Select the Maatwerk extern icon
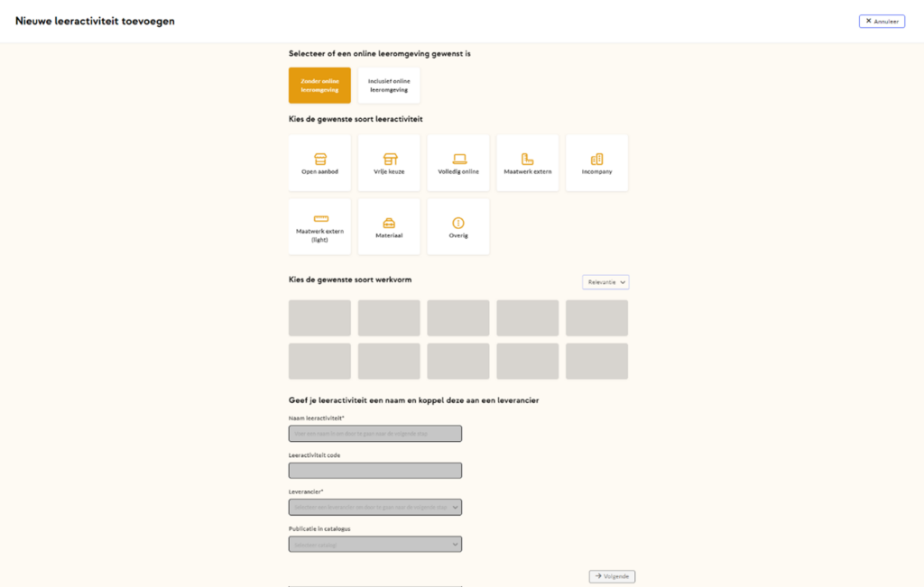This screenshot has height=587, width=924. [x=528, y=160]
